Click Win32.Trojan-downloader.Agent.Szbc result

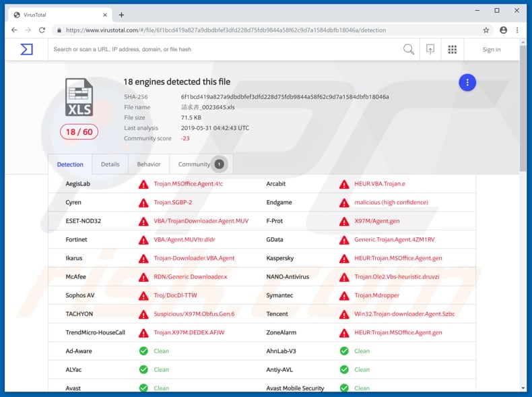point(405,314)
